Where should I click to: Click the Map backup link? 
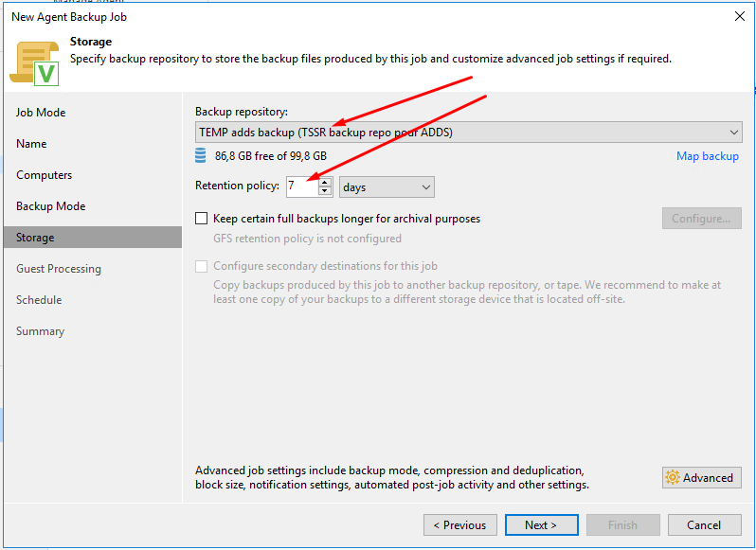[708, 156]
